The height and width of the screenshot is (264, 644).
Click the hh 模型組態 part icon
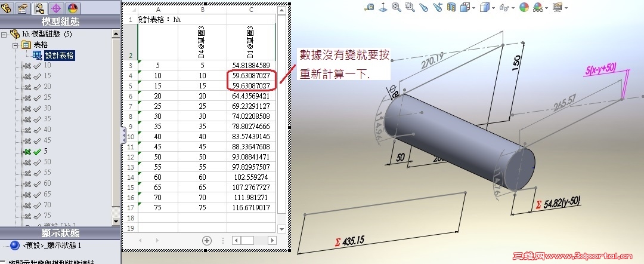15,34
